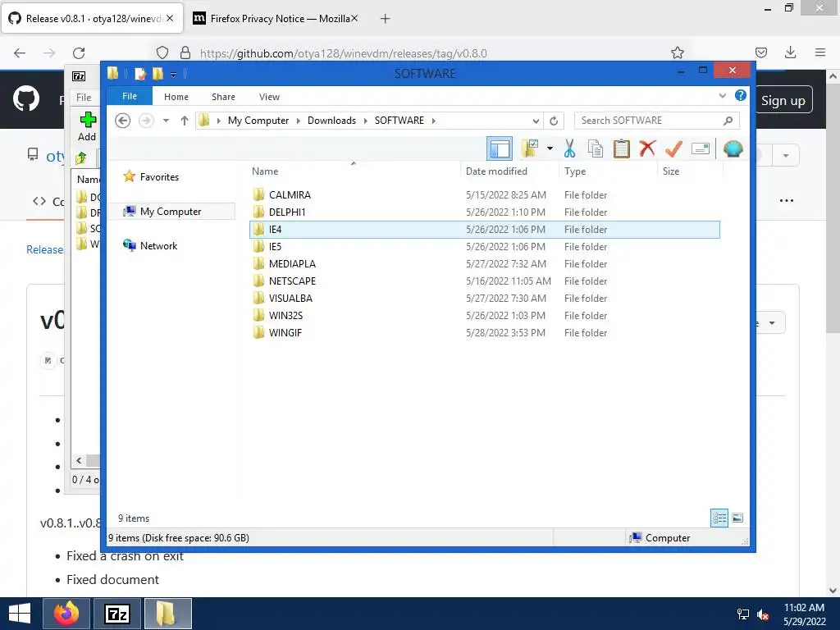Open the Firefox application menu
The width and height of the screenshot is (840, 630).
pyautogui.click(x=820, y=52)
